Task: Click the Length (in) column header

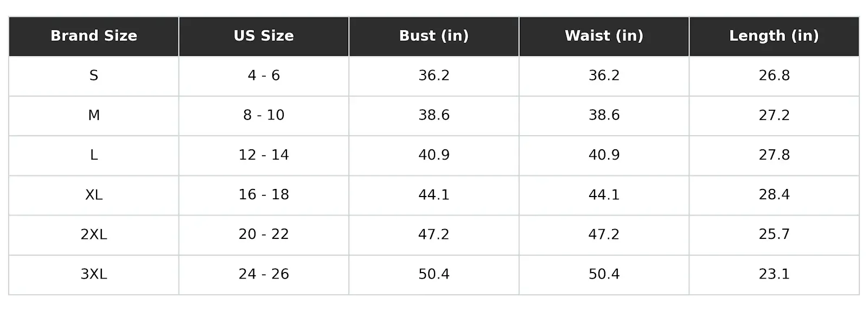Action: (x=774, y=36)
